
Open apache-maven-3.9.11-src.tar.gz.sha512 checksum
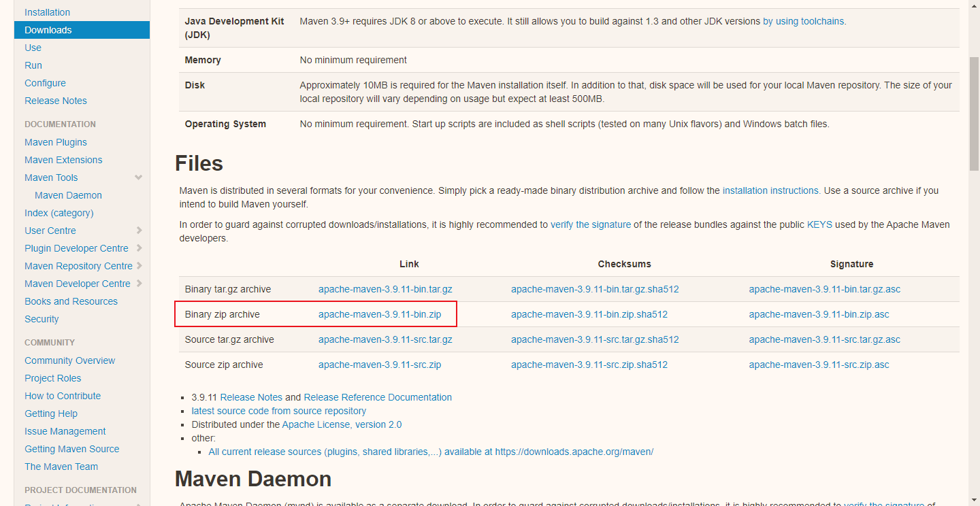click(x=595, y=339)
